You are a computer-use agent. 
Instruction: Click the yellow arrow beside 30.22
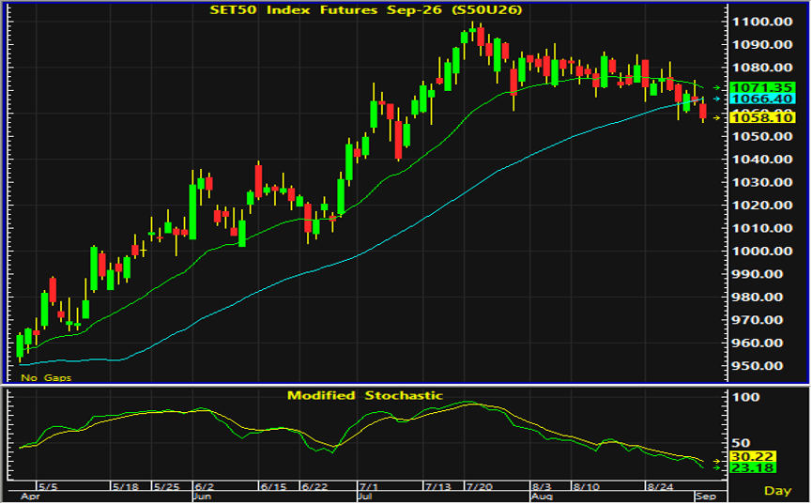(716, 461)
